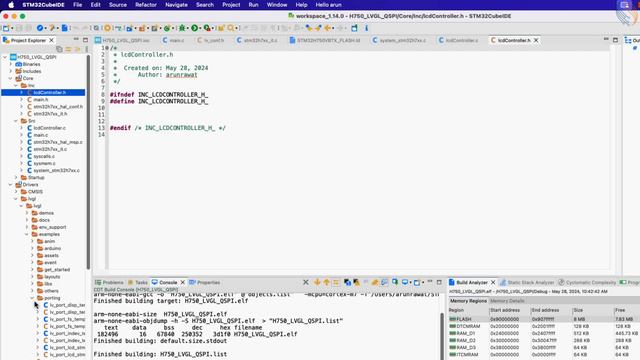Expand the Startup folder

[16, 178]
